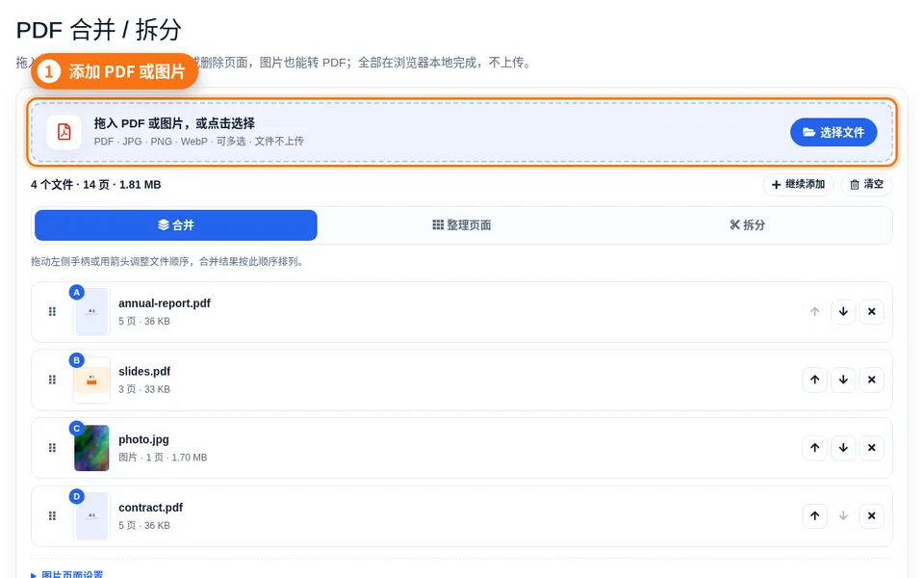Grab the drag handle for photo.jpg
The width and height of the screenshot is (924, 578).
(52, 448)
